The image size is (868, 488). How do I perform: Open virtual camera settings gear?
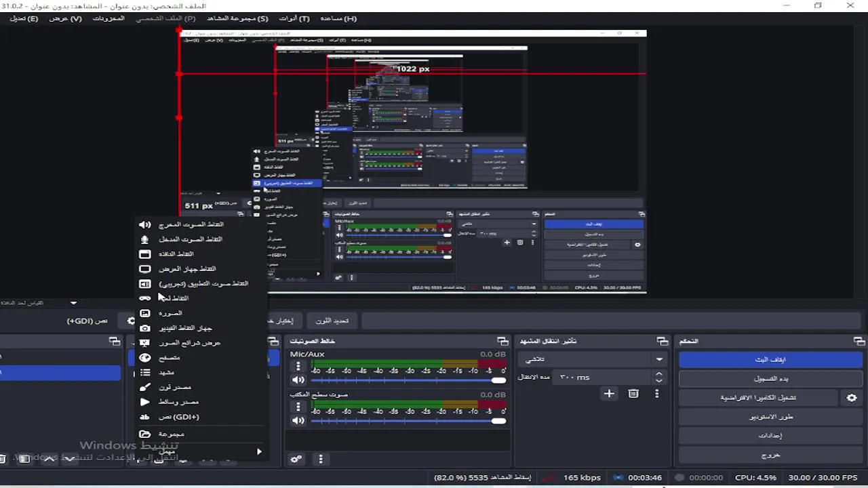pos(852,398)
